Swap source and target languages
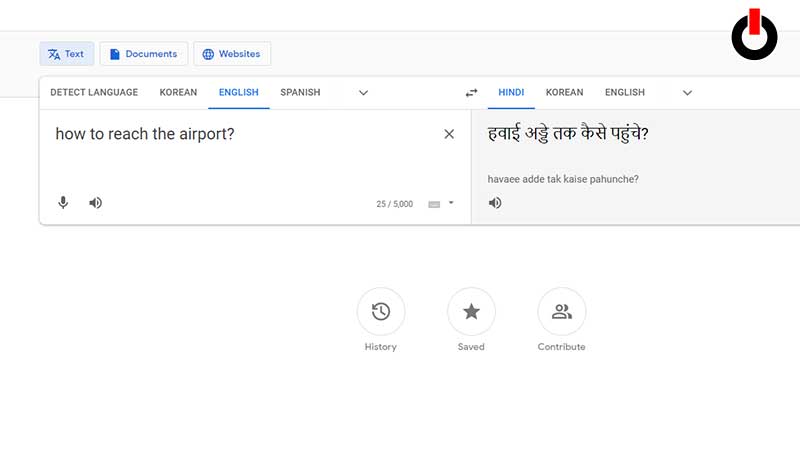 471,92
